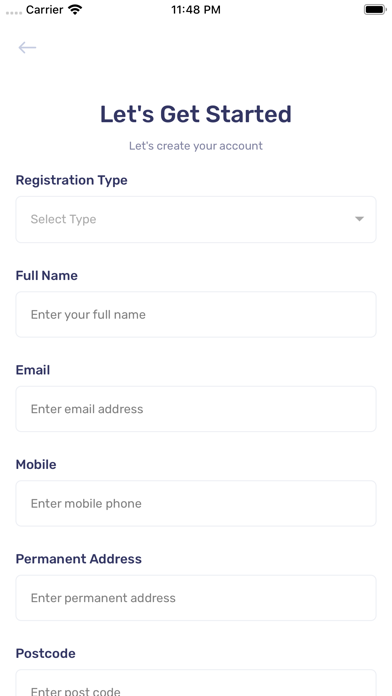
Task: Tap the signal strength dots icon
Action: click(x=14, y=13)
